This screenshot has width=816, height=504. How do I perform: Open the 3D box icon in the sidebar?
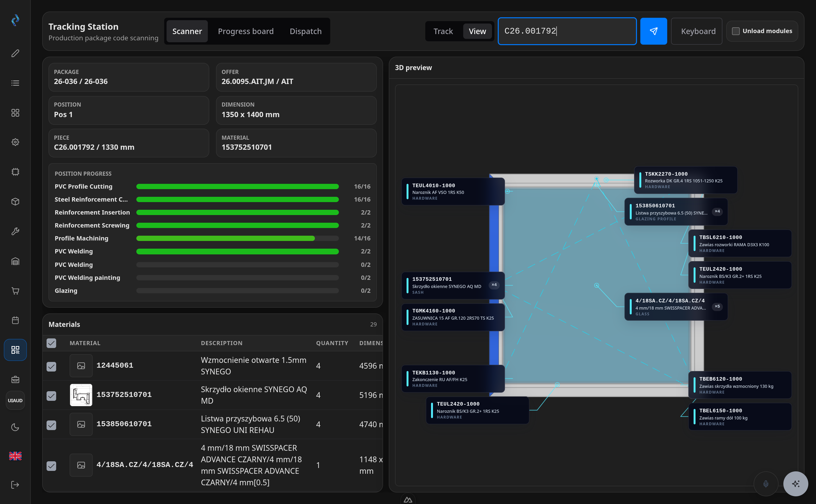pos(15,202)
